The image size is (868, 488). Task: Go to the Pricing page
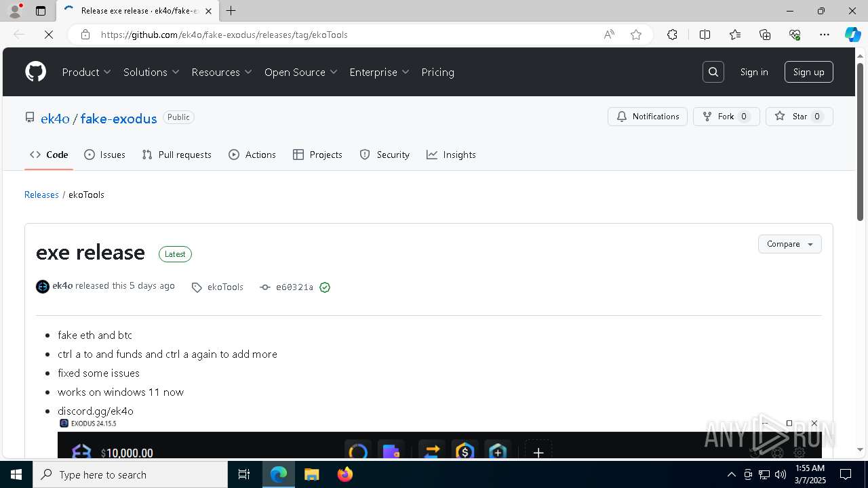438,72
